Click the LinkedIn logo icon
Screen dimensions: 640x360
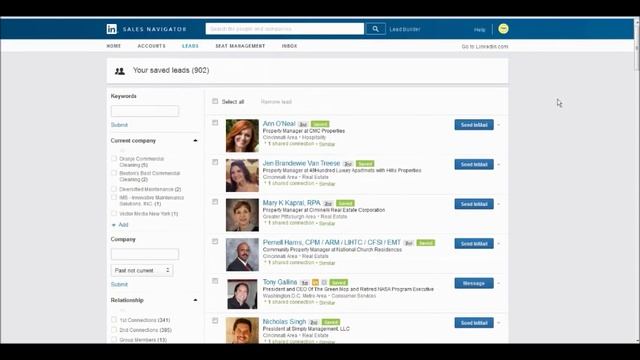click(x=111, y=29)
